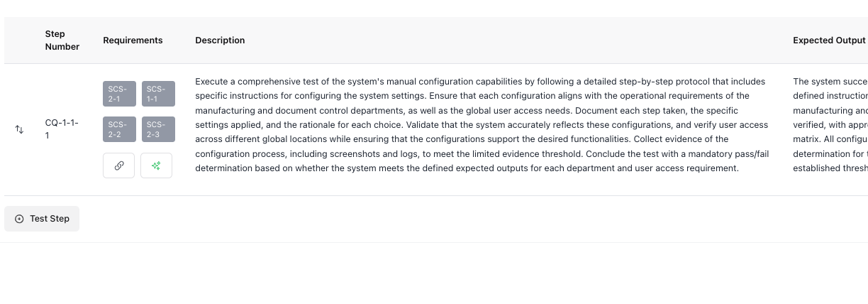Click expected output text starting "The system succe"
Viewport: 868px width, 304px height.
(830, 82)
